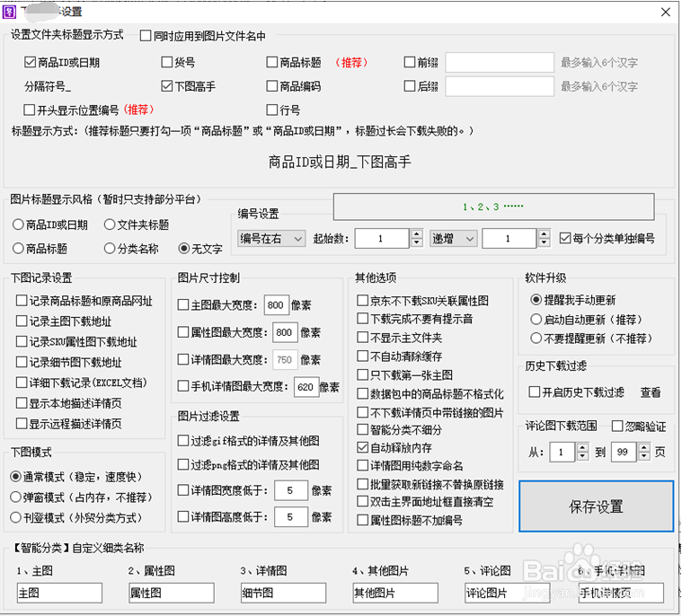
Task: Select 分类名称 radio button
Action: pos(110,249)
